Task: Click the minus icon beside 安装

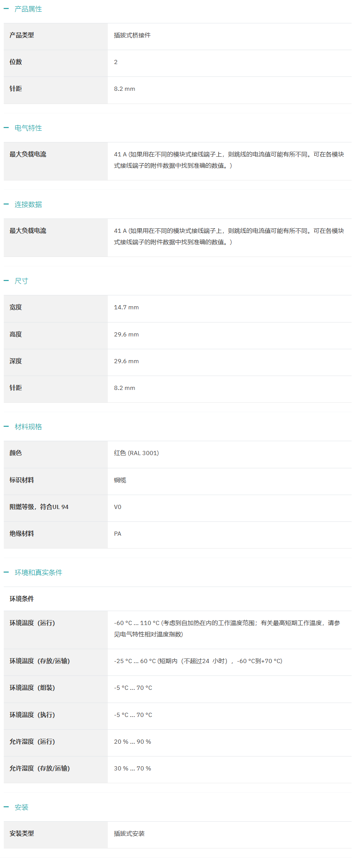Action: [x=6, y=807]
